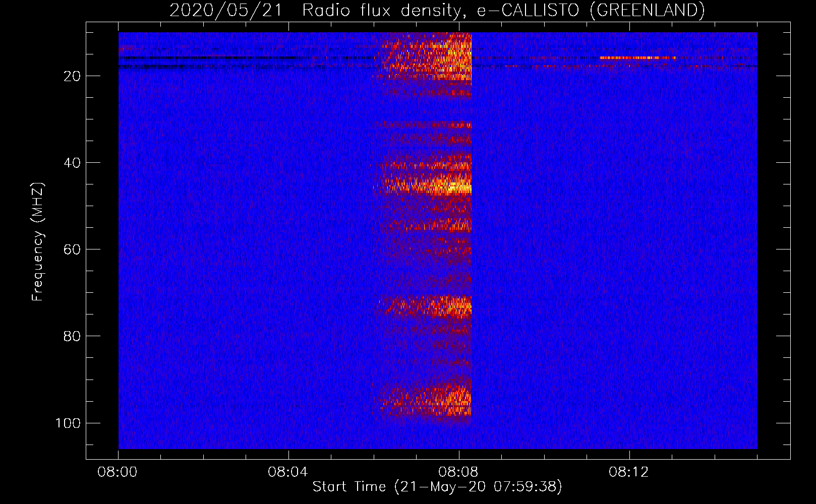Screen dimensions: 816x504
Task: Click the 100 frequency tick label
Action: (68, 423)
